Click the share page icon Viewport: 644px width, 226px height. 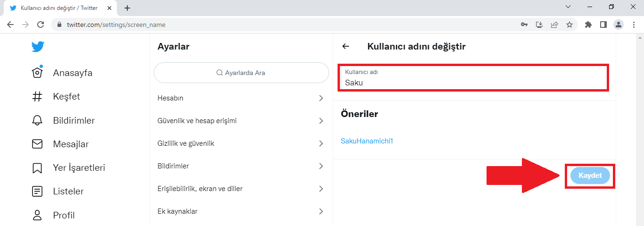point(555,25)
